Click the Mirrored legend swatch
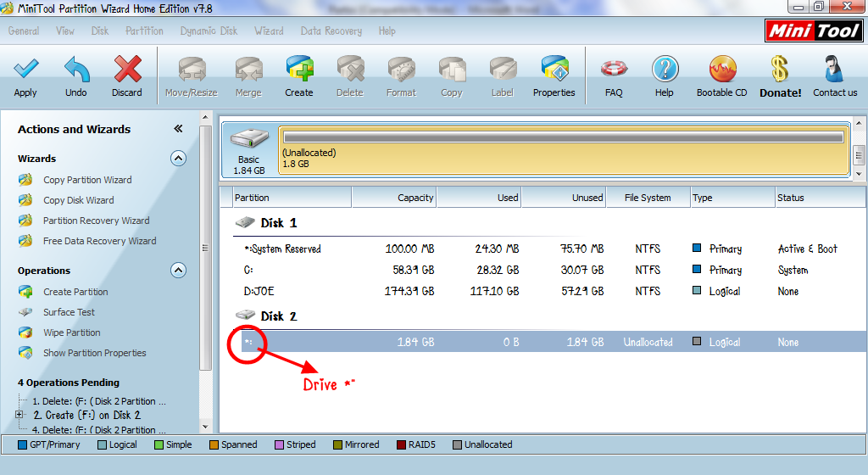This screenshot has height=475, width=868. [x=337, y=444]
